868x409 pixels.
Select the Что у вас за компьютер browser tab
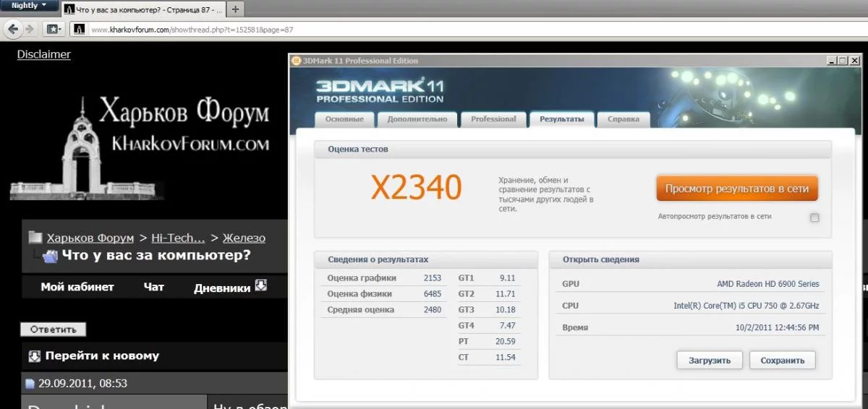coord(142,9)
